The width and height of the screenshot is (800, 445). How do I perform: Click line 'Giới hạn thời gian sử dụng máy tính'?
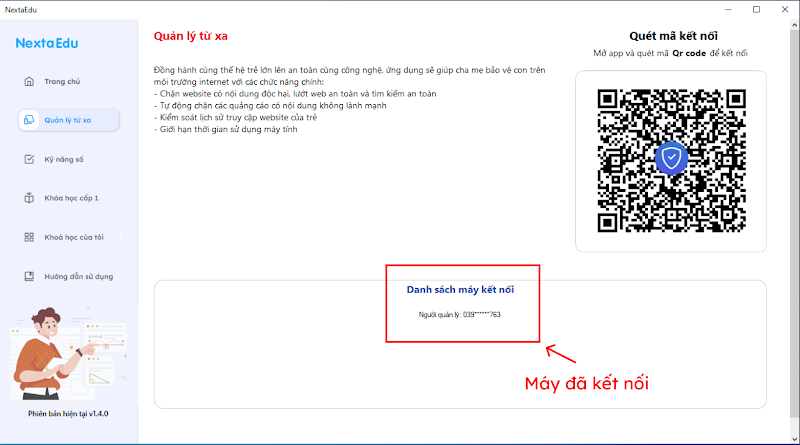click(226, 129)
